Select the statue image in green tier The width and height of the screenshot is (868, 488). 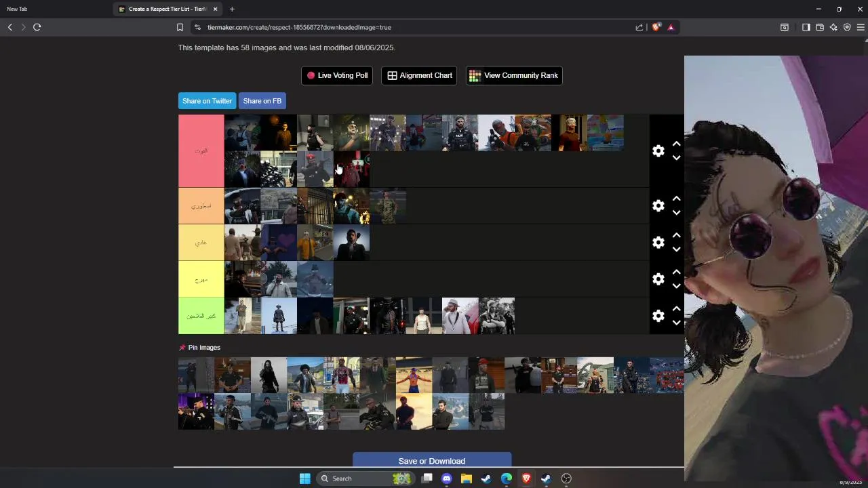(x=279, y=316)
